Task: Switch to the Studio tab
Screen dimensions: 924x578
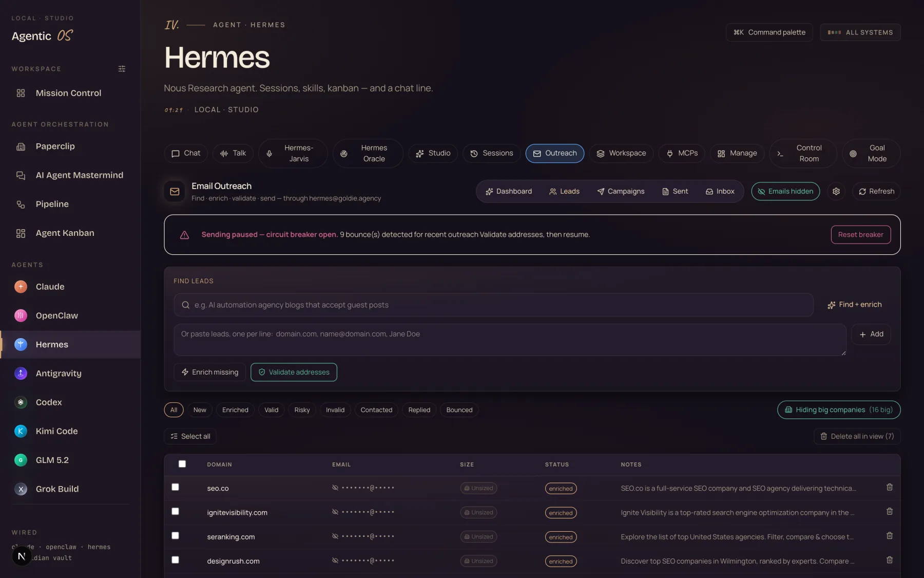Action: click(433, 153)
